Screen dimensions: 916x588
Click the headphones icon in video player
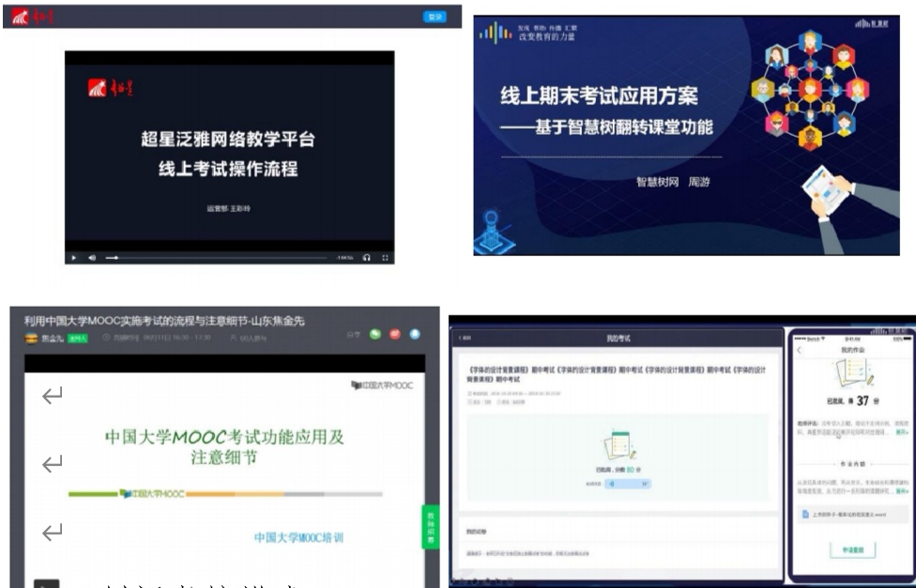click(x=366, y=257)
